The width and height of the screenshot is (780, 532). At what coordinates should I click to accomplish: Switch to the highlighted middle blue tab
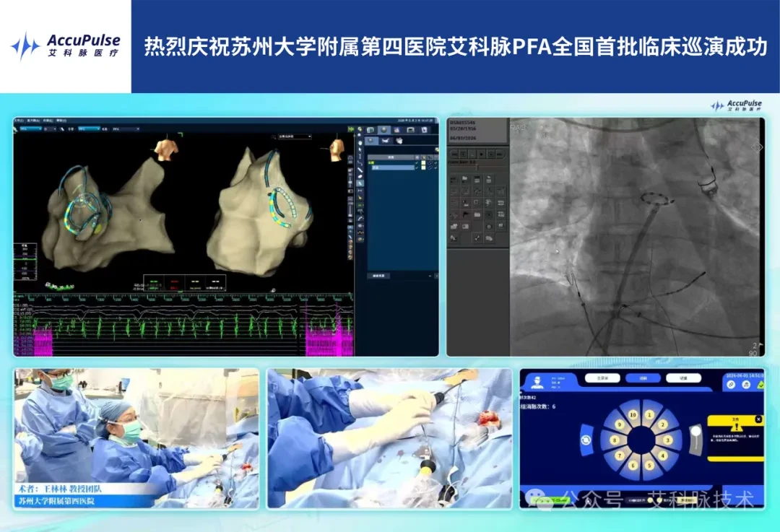point(643,378)
